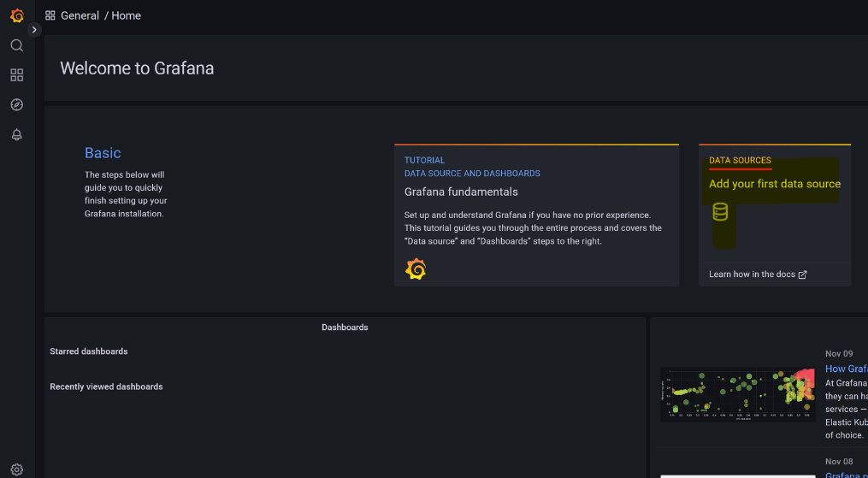The image size is (868, 478).
Task: Click the Home breadcrumb title
Action: tap(126, 15)
